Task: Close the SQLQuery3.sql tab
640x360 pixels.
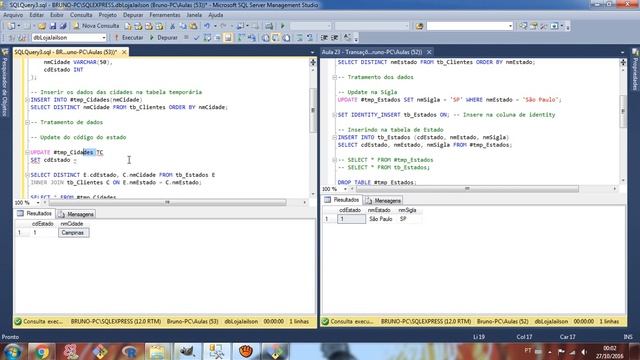Action: coord(124,52)
